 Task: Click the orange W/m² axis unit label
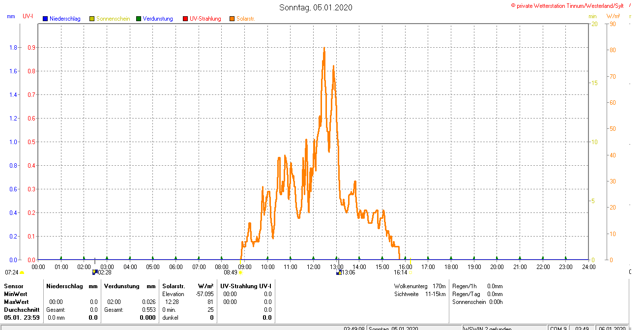[614, 16]
